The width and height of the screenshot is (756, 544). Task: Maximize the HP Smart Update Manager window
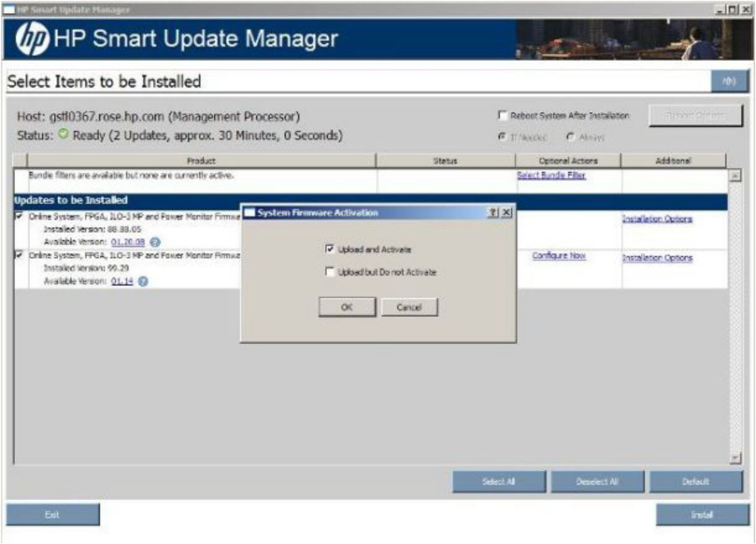pyautogui.click(x=732, y=9)
